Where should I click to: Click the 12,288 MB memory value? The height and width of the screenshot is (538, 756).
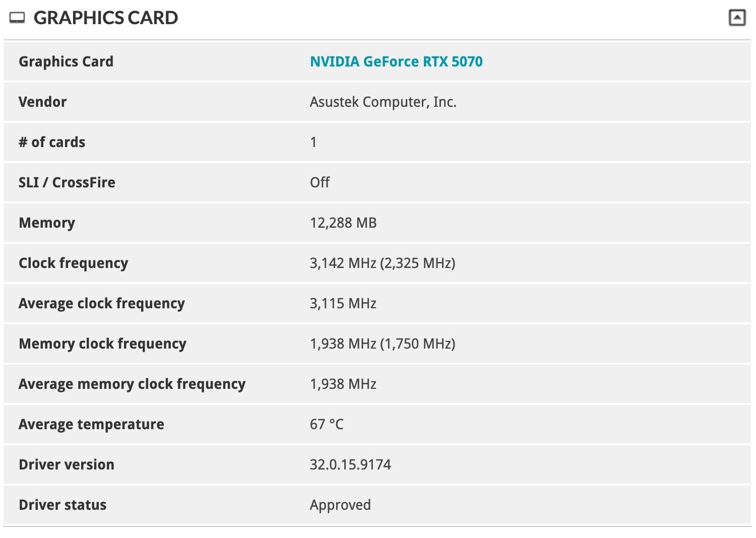[343, 223]
